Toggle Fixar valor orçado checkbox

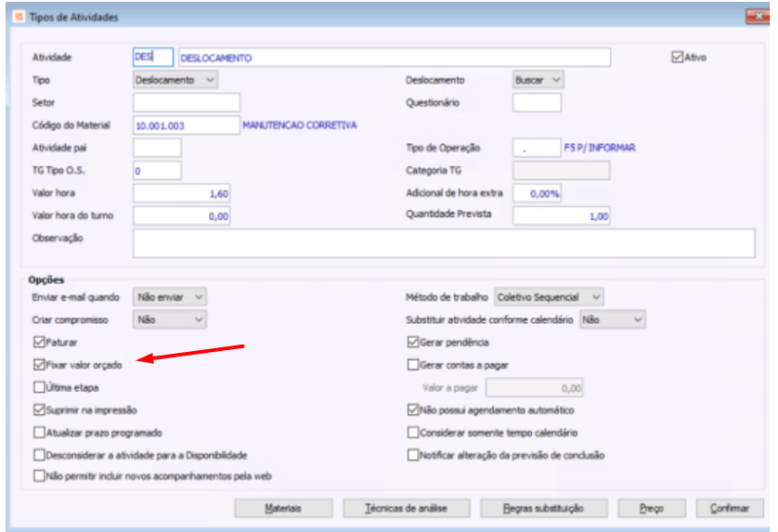point(39,365)
